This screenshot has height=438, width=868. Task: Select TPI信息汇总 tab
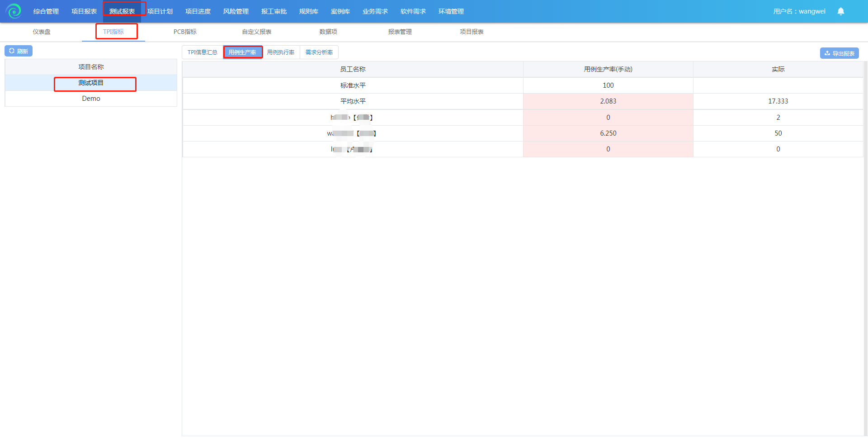coord(203,52)
